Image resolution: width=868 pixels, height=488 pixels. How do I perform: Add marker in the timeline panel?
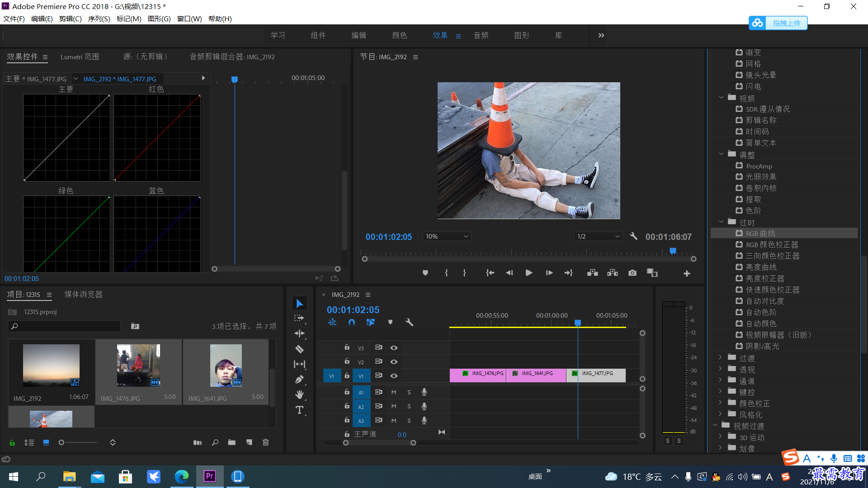tap(391, 322)
